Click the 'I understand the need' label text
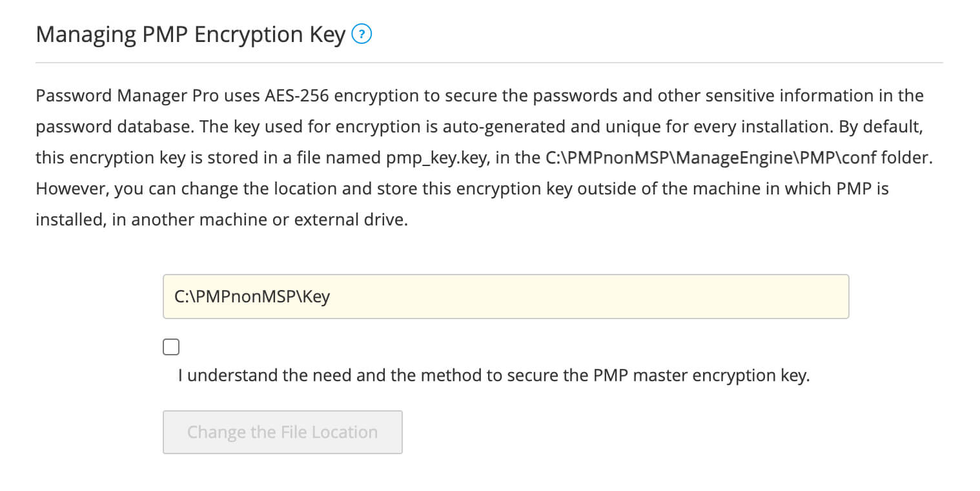Screen dimensions: 980x491 pyautogui.click(x=493, y=375)
